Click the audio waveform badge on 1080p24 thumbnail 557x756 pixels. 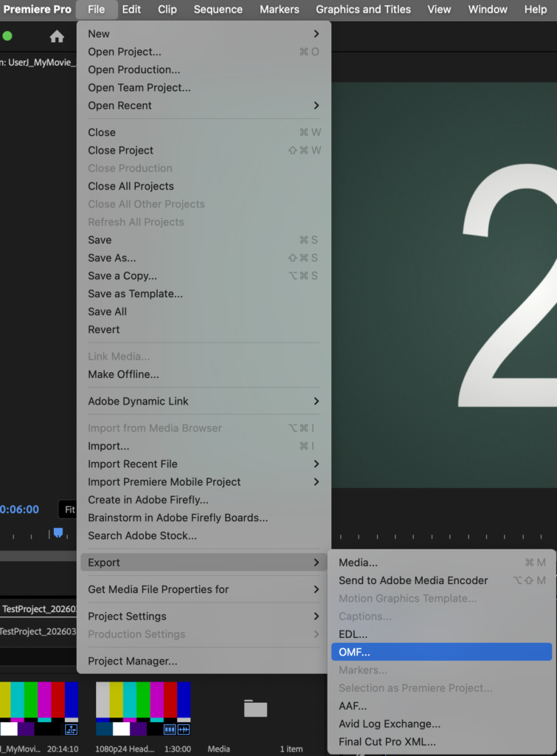coord(183,729)
